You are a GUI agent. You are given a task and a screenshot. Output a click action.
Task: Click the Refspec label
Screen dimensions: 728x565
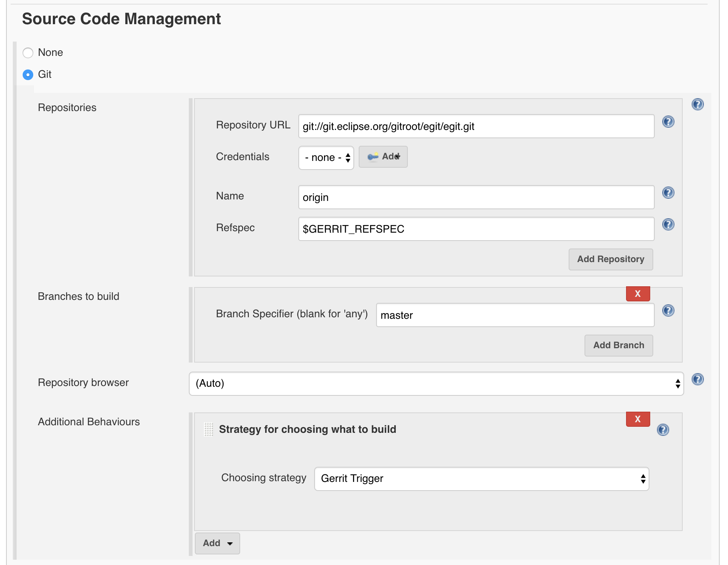point(235,228)
